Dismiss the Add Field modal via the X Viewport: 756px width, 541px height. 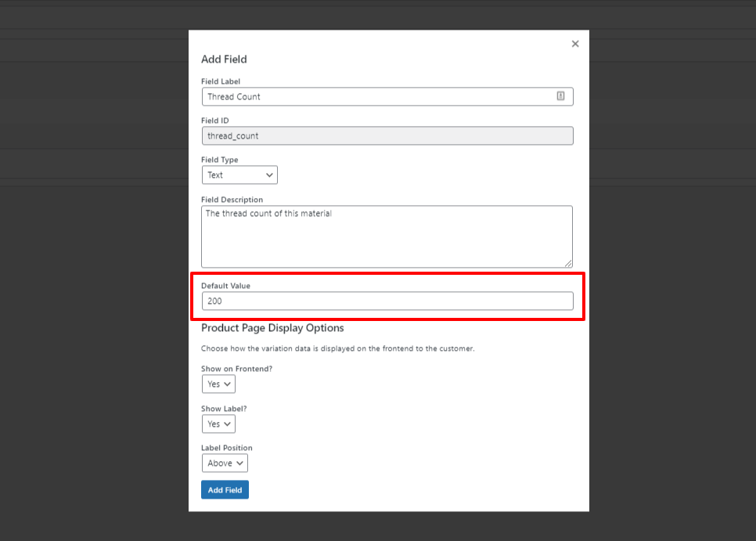[x=575, y=43]
